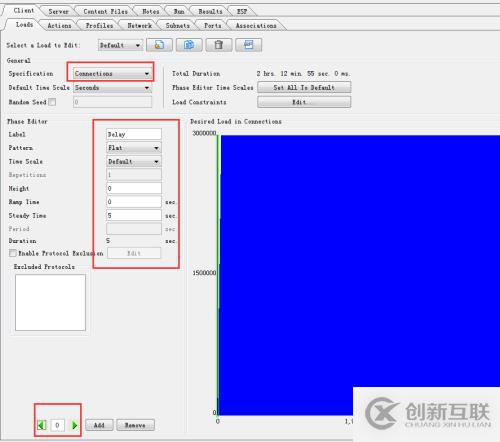Screen dimensions: 500x442
Task: Open the Results tab
Action: (210, 11)
